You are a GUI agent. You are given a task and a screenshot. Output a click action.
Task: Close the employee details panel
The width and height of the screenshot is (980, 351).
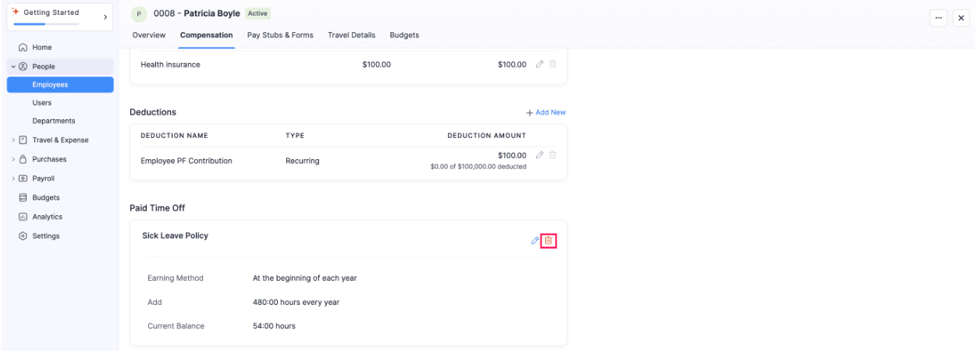[960, 18]
